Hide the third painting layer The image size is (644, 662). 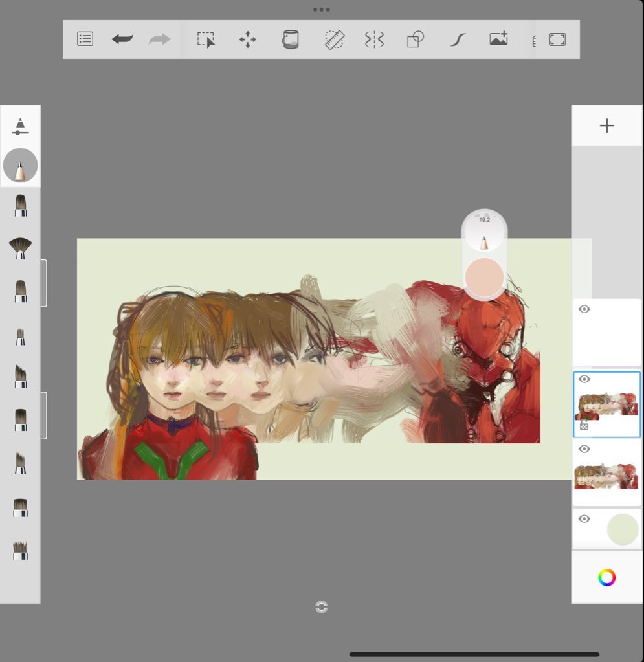click(x=584, y=449)
